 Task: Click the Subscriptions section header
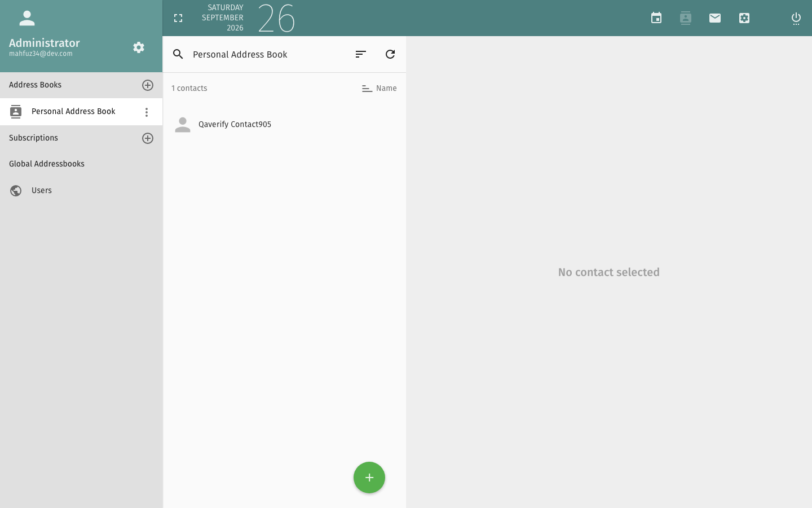33,138
